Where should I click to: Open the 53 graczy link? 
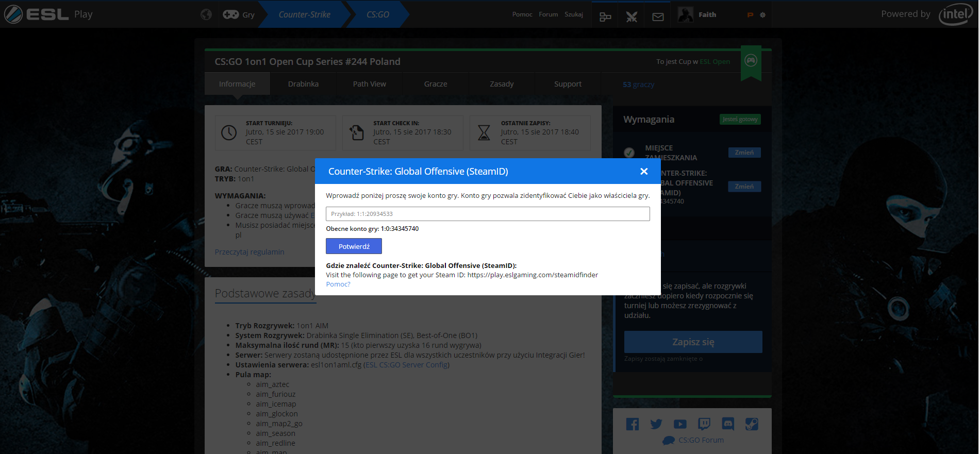click(638, 85)
